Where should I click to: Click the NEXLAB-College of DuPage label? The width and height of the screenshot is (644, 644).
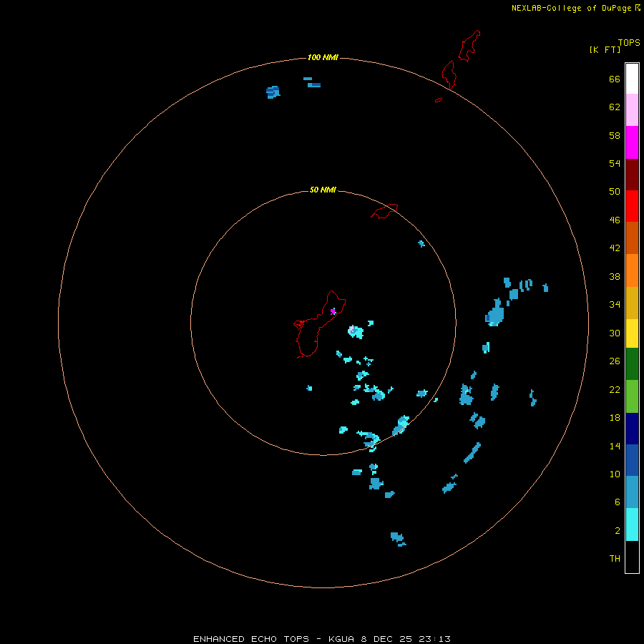click(x=571, y=8)
